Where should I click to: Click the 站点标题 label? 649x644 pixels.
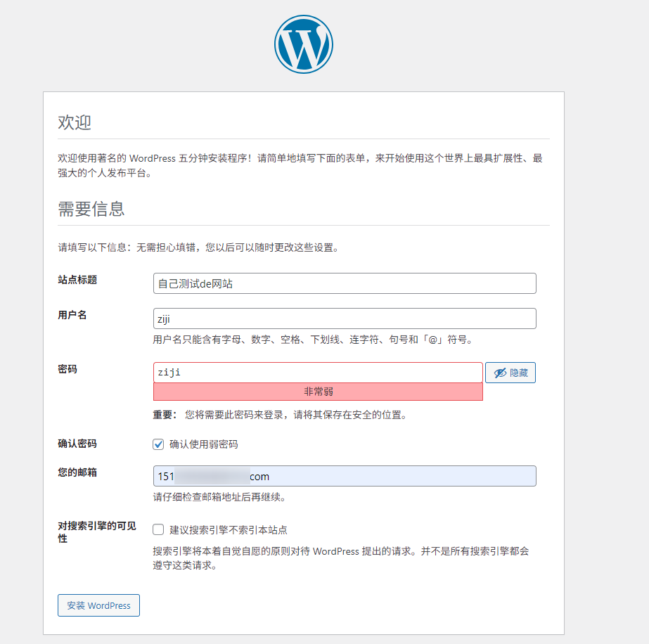(x=77, y=280)
